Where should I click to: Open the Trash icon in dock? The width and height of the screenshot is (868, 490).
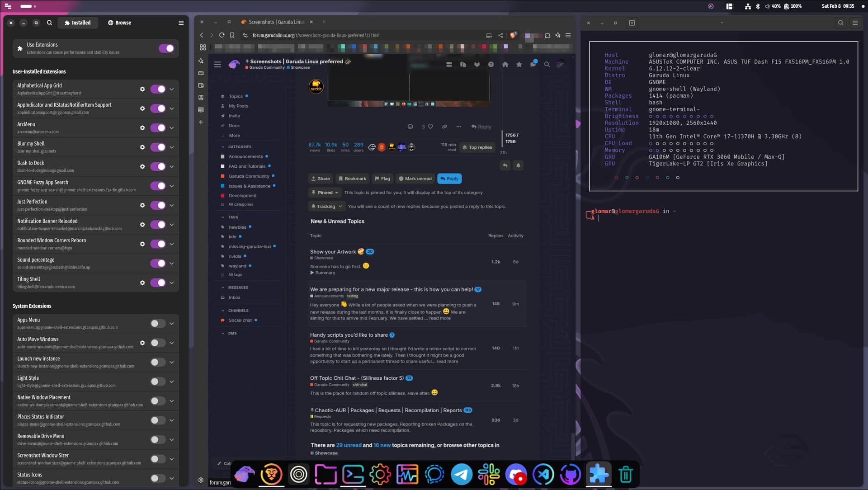(626, 474)
